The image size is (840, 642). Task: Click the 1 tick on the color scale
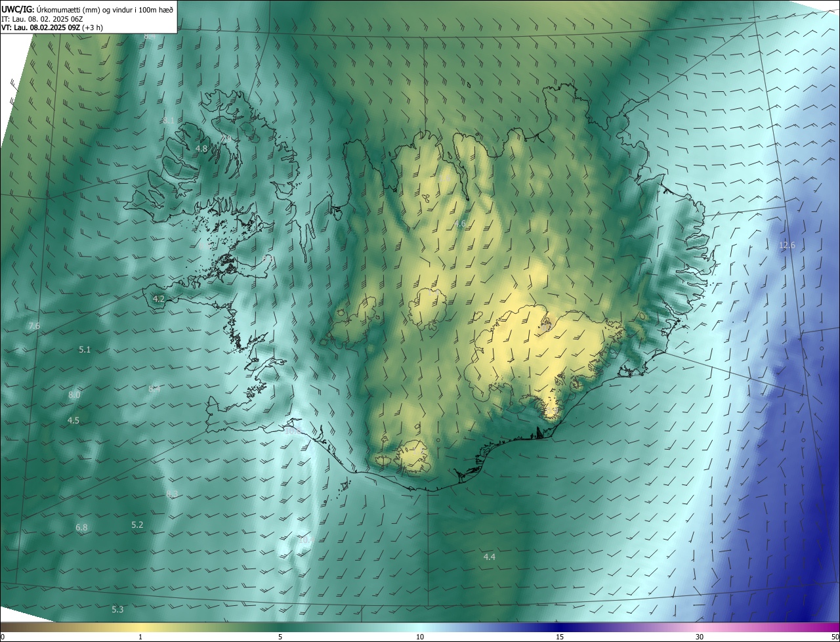[x=140, y=637]
